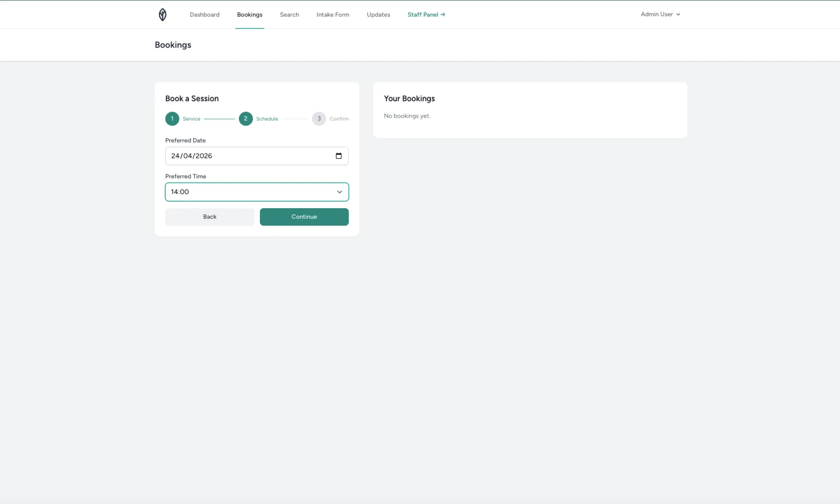The width and height of the screenshot is (840, 504).
Task: Open the calendar picker in Preferred Date field
Action: pyautogui.click(x=339, y=156)
